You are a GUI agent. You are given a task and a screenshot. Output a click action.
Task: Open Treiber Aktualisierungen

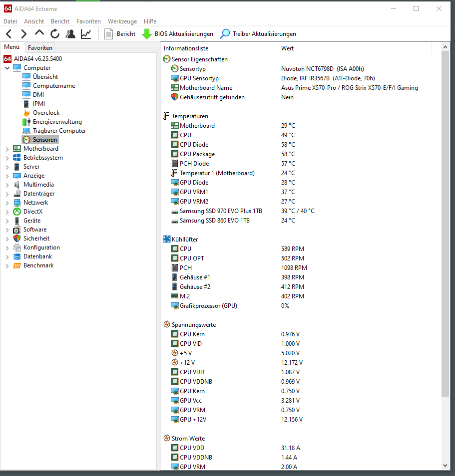(x=258, y=34)
